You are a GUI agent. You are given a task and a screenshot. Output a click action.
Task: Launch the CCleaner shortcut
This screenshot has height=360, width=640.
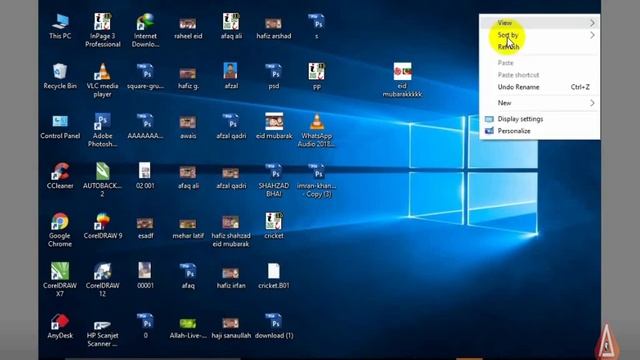click(60, 176)
